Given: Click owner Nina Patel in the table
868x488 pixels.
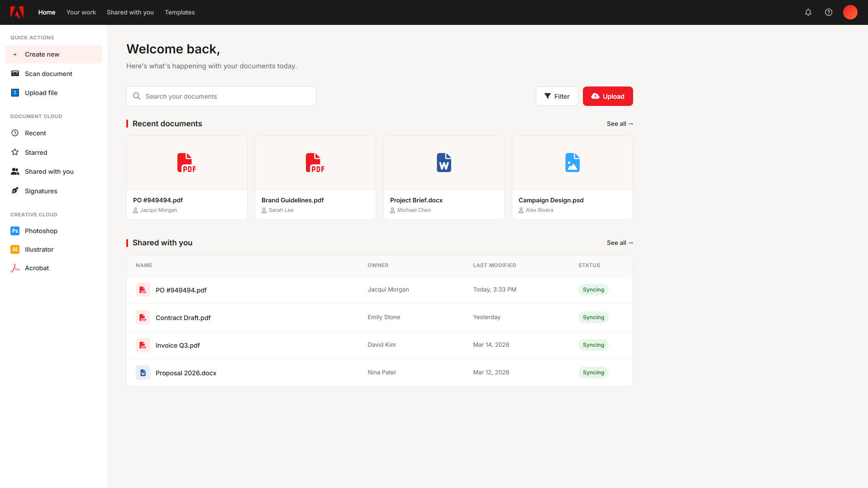Looking at the screenshot, I should point(382,373).
